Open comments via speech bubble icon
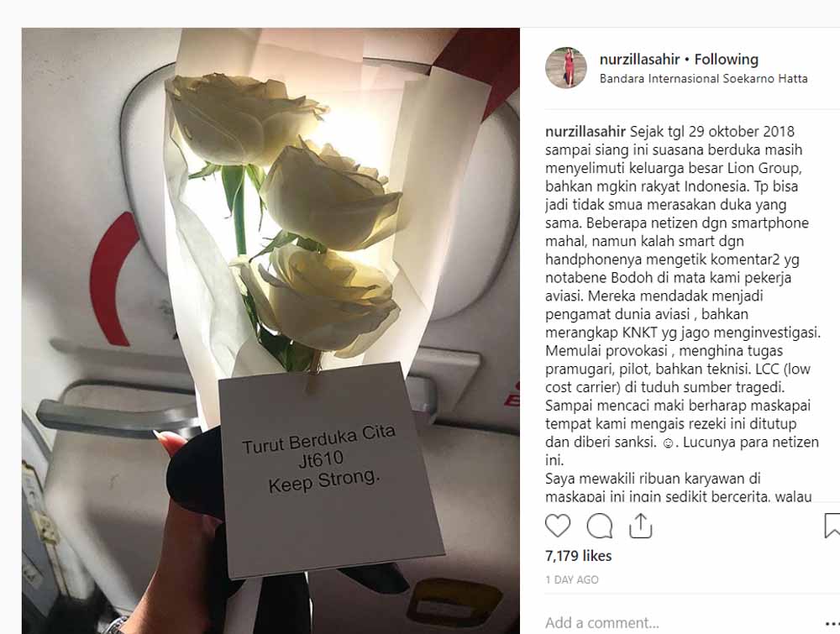 click(600, 526)
